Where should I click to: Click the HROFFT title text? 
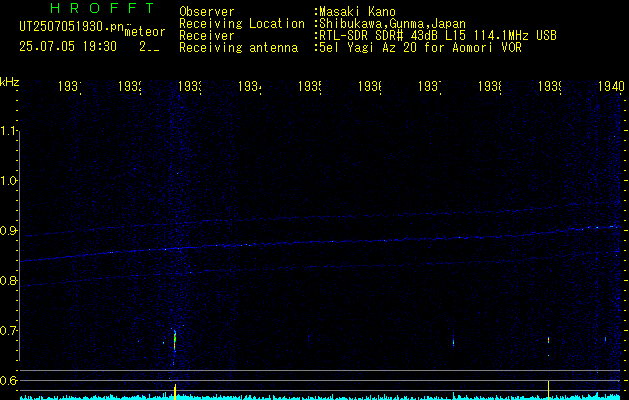tap(102, 8)
